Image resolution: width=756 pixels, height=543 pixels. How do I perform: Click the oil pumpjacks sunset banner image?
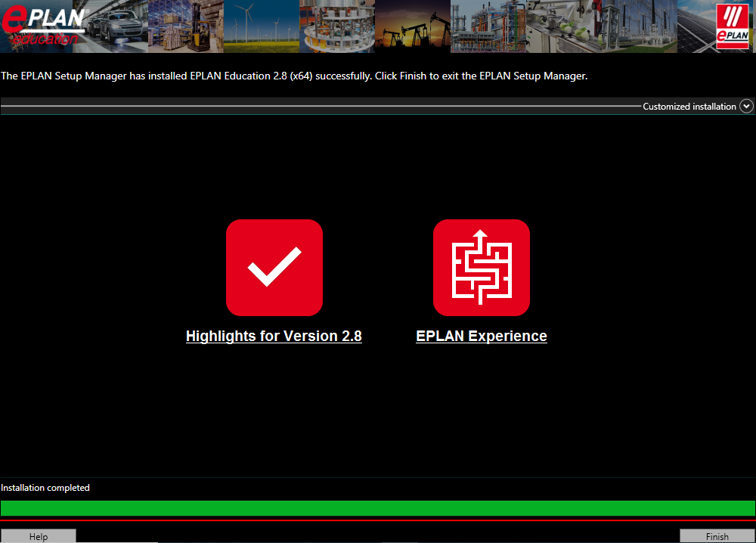pos(413,26)
